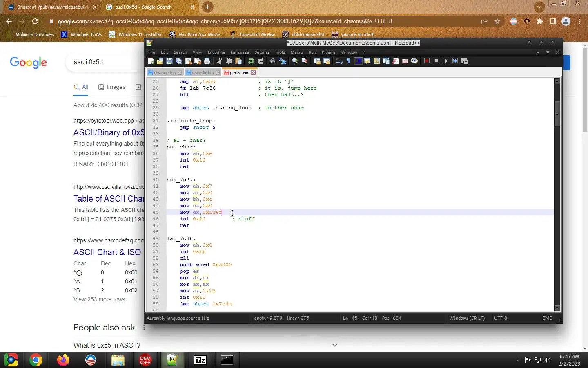Click the Cut scissors icon
Viewport: 588px width, 368px height.
[220, 61]
